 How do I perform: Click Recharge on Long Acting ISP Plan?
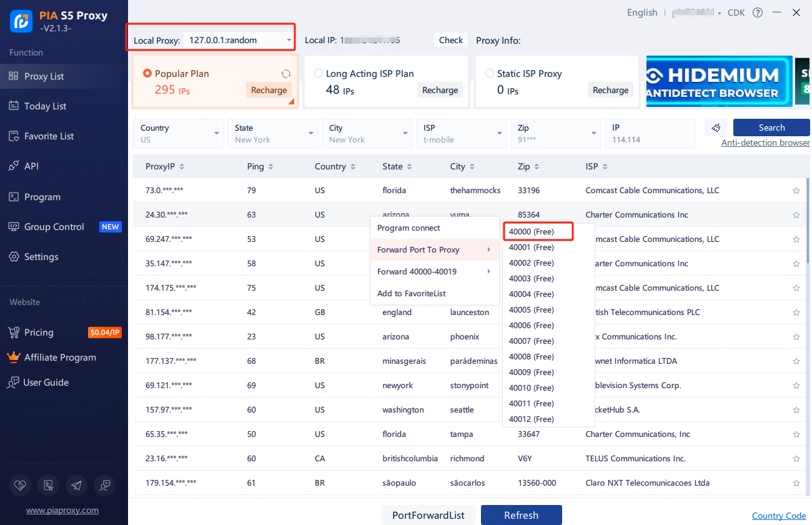click(440, 90)
